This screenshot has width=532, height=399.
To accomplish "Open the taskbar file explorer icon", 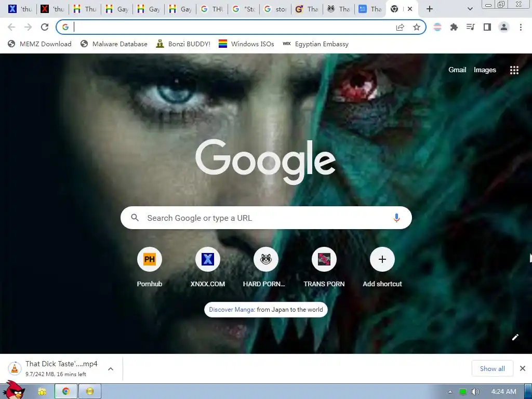I will (x=42, y=392).
